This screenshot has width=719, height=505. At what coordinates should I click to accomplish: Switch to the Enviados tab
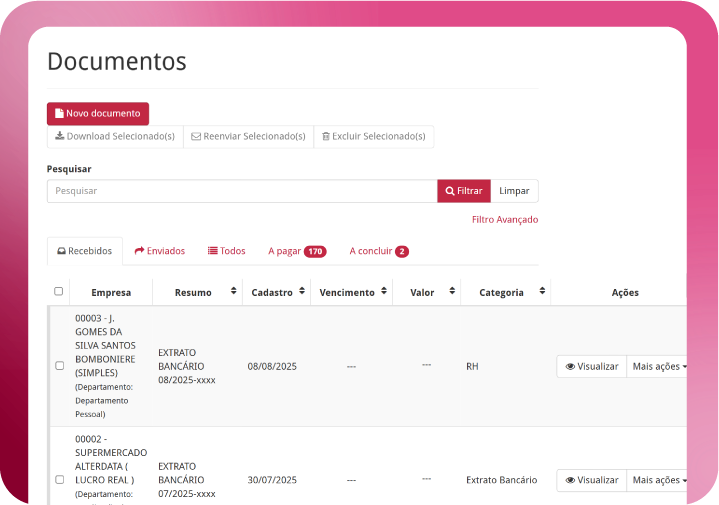160,251
